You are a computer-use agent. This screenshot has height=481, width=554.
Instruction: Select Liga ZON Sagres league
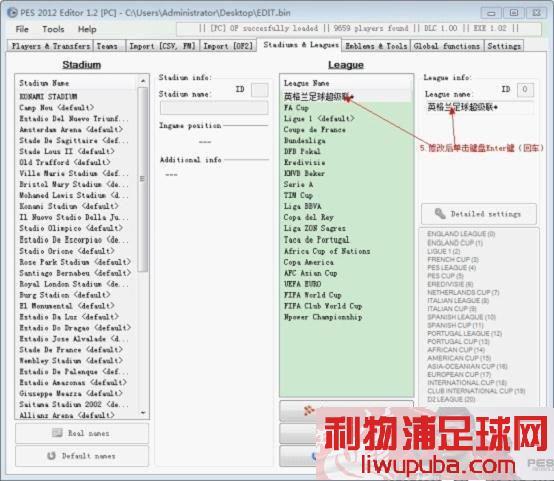tap(347, 228)
